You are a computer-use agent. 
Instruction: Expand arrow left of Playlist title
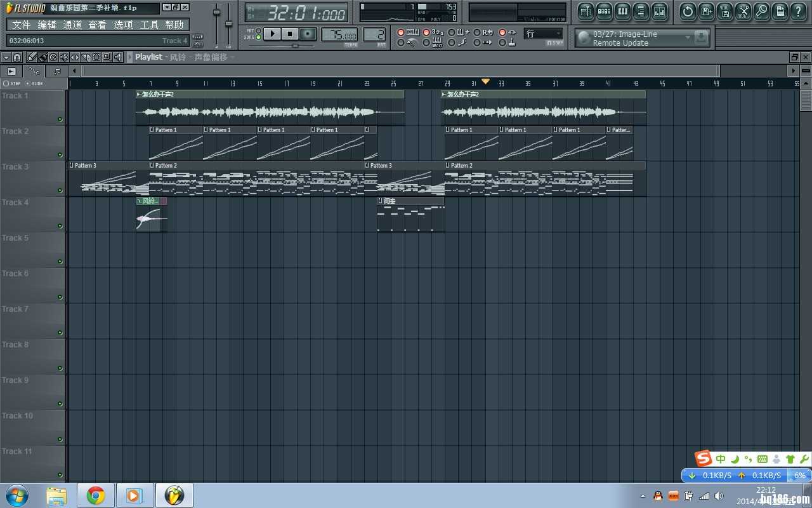click(130, 57)
